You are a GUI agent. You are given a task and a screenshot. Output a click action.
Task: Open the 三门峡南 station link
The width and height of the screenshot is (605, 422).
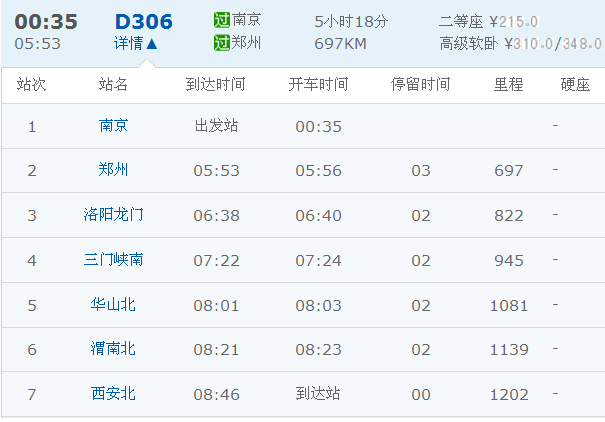(x=113, y=260)
